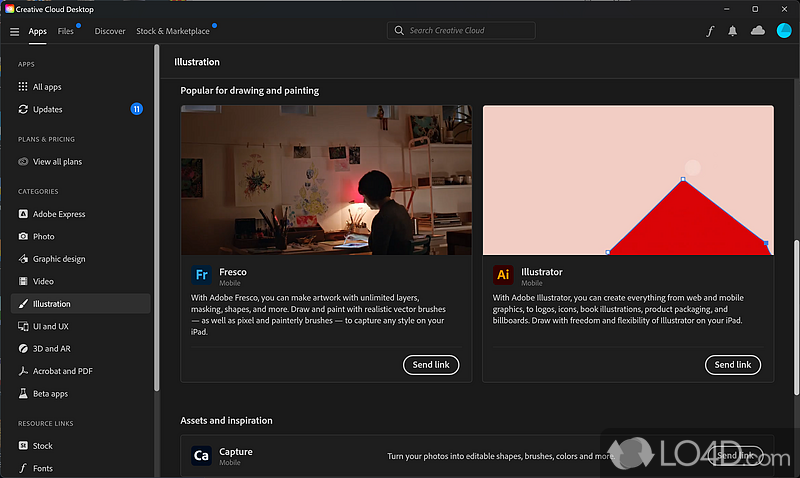Select All apps in sidebar
This screenshot has width=800, height=478.
pos(47,87)
